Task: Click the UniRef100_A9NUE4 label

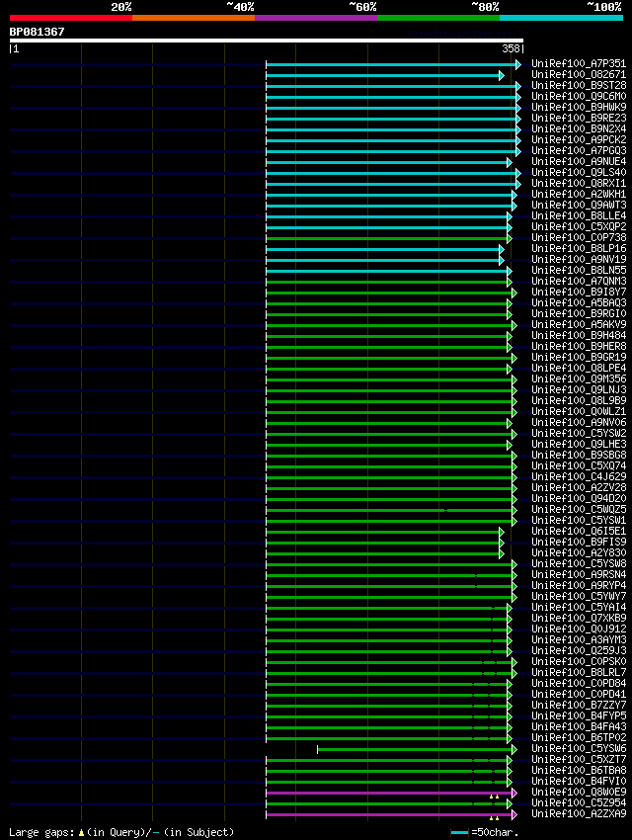Action: (x=579, y=162)
